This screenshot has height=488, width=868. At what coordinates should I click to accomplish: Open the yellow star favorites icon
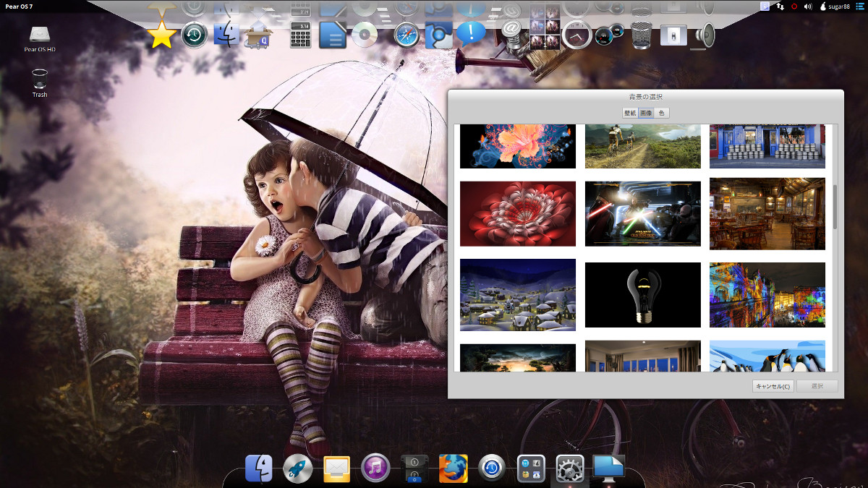[x=162, y=35]
